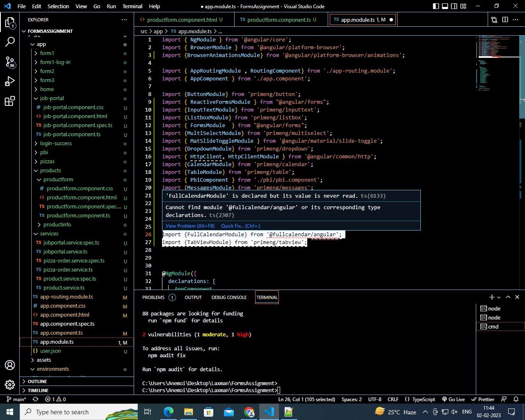Click View Problem link in hover
The height and width of the screenshot is (420, 525).
pos(190,226)
